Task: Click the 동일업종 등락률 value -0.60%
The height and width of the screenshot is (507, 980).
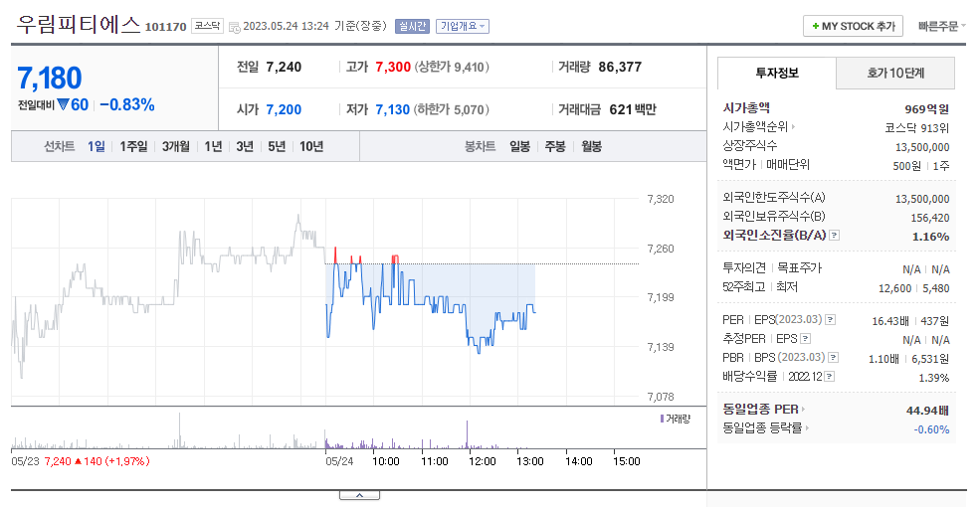Action: pos(931,429)
